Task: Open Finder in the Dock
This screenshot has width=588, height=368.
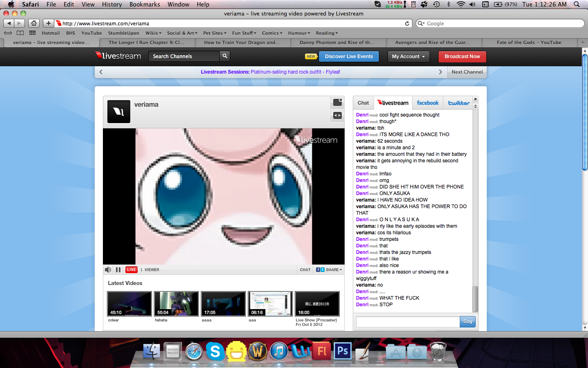Action: 151,351
